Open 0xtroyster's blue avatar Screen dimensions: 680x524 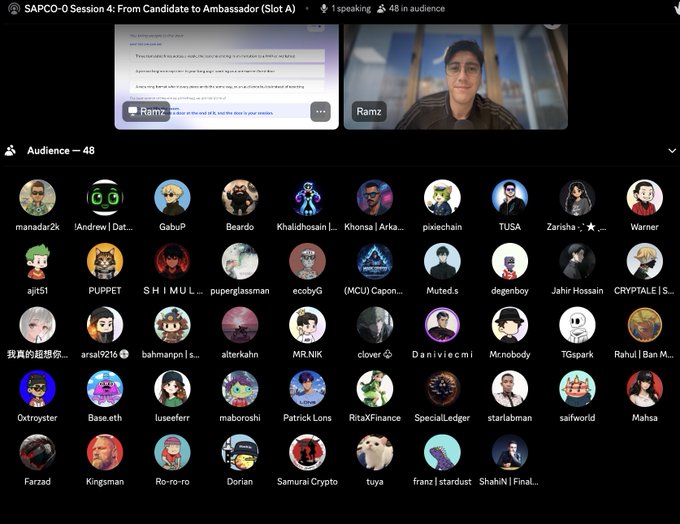37,389
